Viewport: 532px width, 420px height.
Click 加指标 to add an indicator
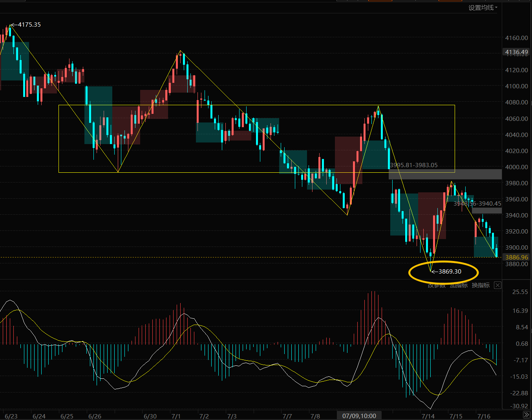coord(459,285)
